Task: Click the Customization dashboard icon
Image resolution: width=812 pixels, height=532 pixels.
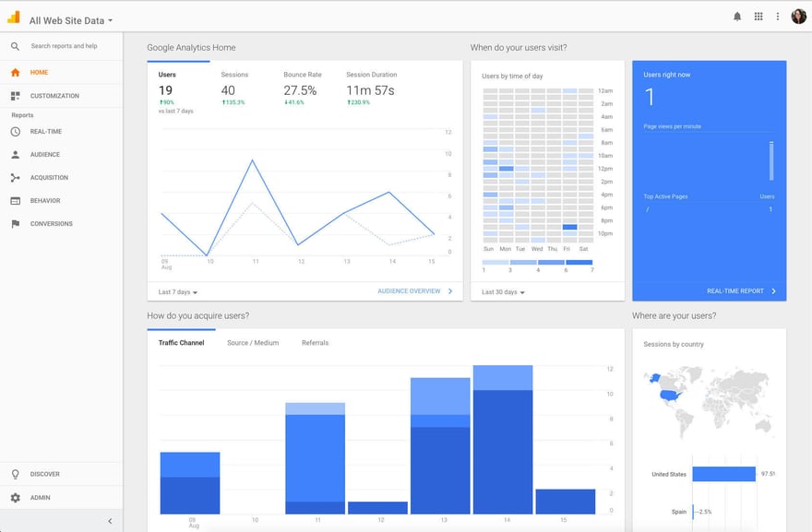Action: [15, 96]
